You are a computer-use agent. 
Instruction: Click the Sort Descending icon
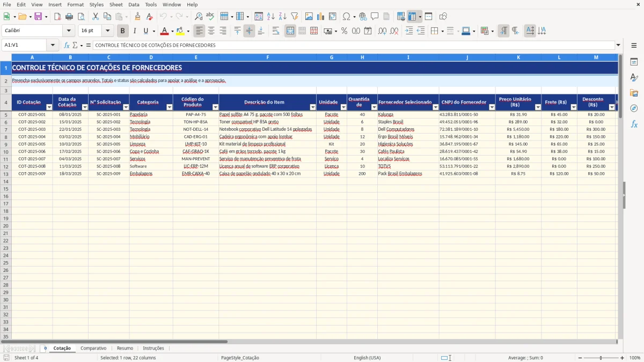pos(283,17)
